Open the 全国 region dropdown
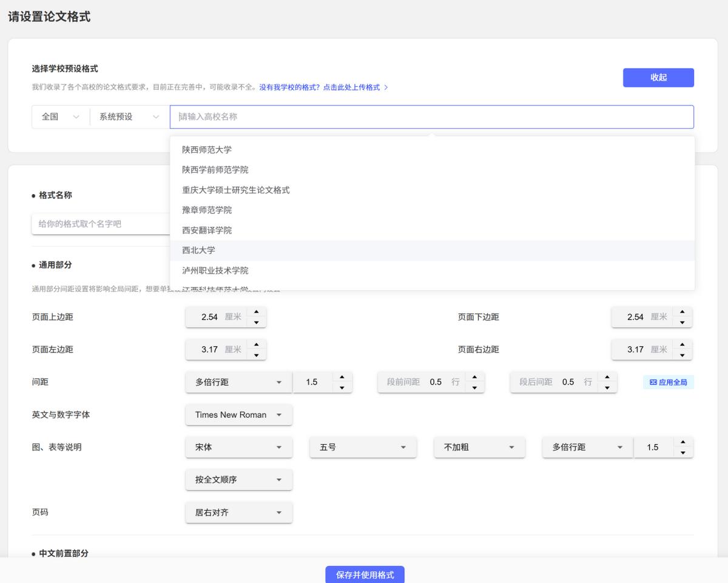Screen dimensions: 728x583 pyautogui.click(x=60, y=116)
